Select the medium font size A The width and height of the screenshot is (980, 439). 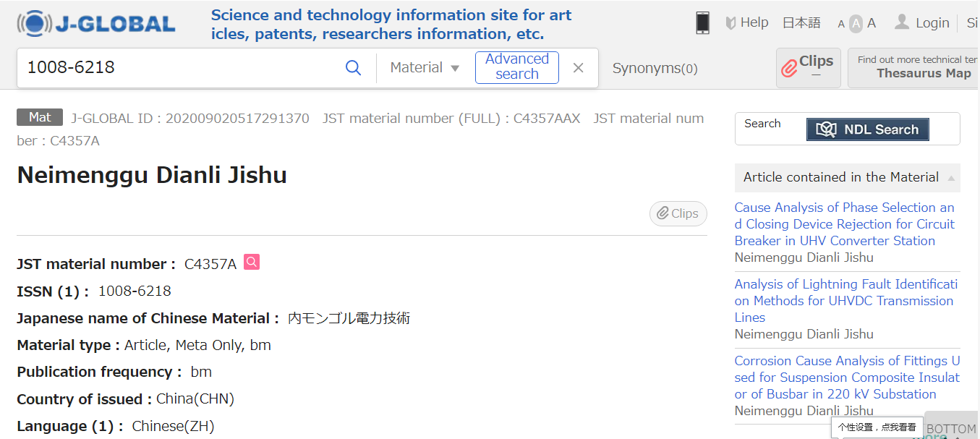pyautogui.click(x=856, y=24)
